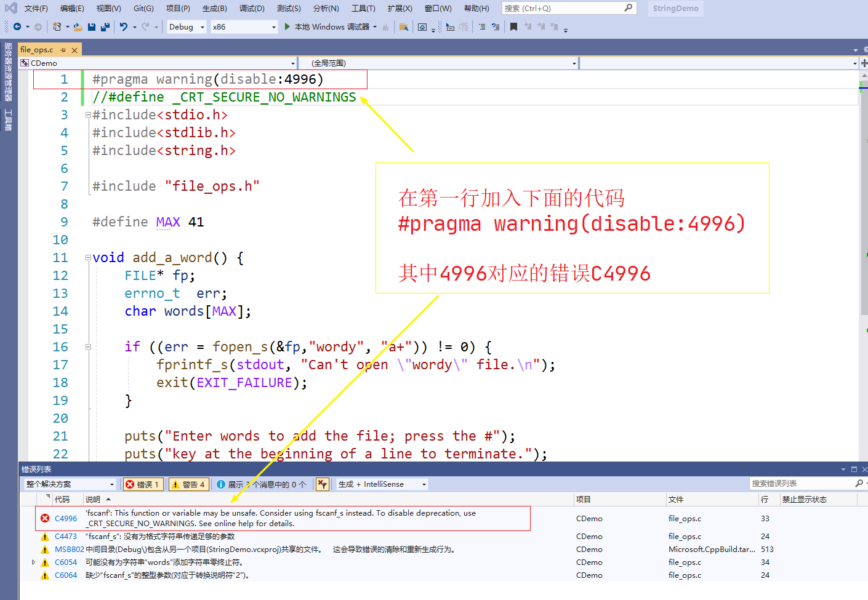This screenshot has width=868, height=600.
Task: Click the search magnifier icon in title bar
Action: click(x=628, y=8)
